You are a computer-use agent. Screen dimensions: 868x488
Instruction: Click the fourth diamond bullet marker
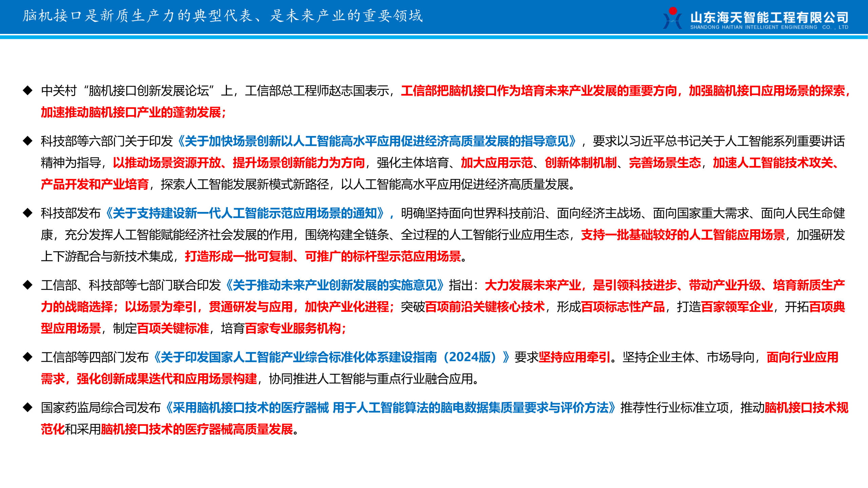coord(27,285)
